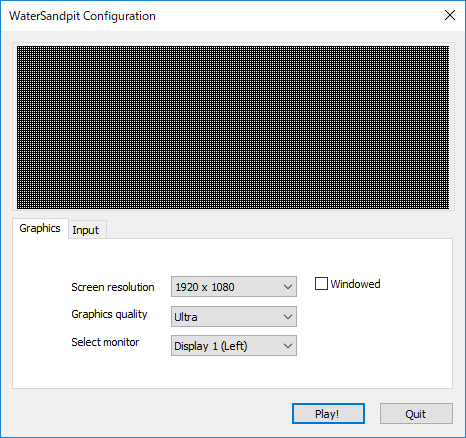Click the "Graphics quality" label
Screen dimensions: 466x438
(109, 314)
